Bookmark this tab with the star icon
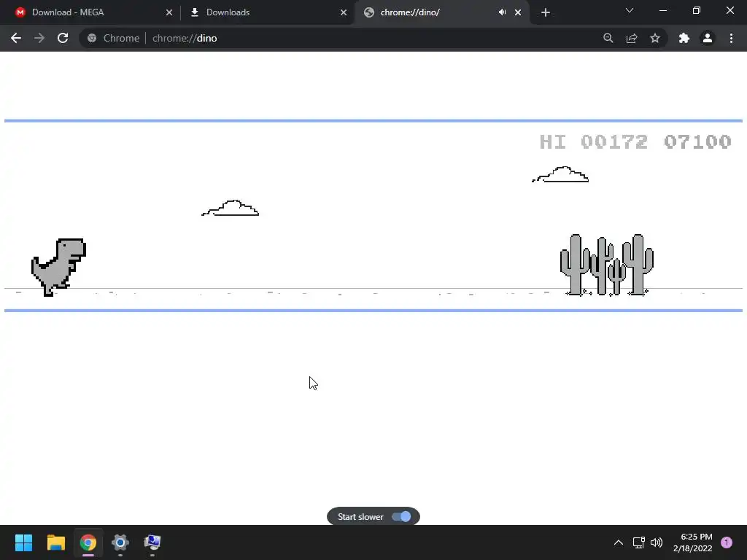 [655, 38]
